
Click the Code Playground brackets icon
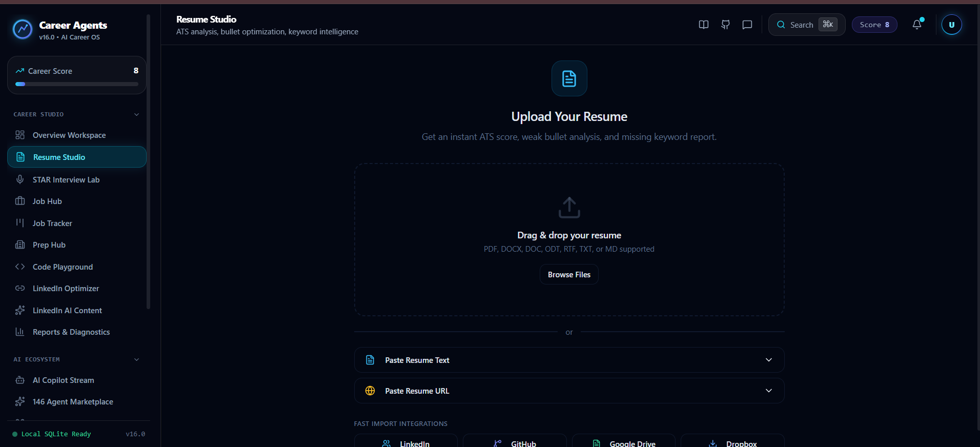(x=20, y=267)
